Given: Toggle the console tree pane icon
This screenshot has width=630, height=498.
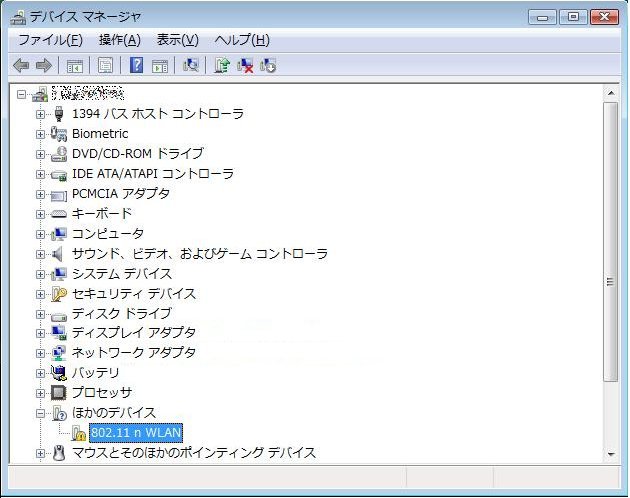Looking at the screenshot, I should (75, 66).
